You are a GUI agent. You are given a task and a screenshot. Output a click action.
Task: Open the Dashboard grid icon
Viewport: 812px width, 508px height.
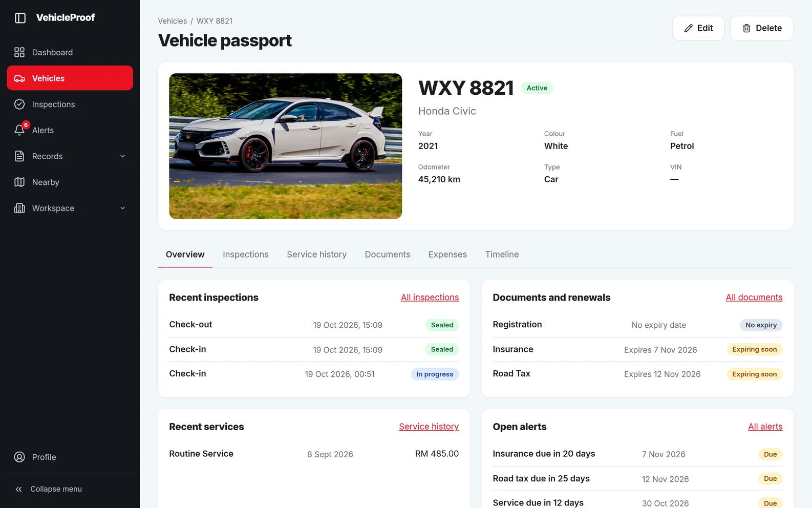[x=19, y=52]
